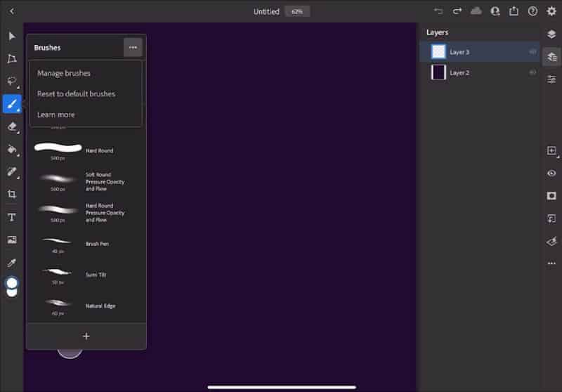Click the clipping mask icon
562x392 pixels.
point(551,218)
